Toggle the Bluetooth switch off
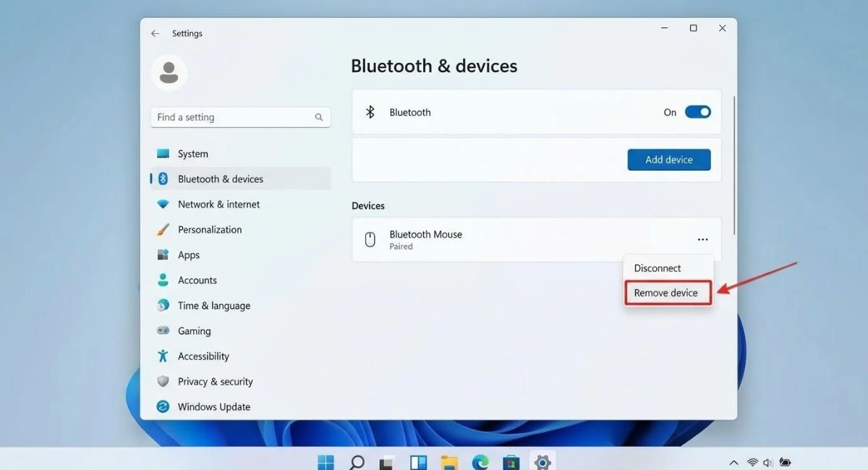 click(x=698, y=112)
